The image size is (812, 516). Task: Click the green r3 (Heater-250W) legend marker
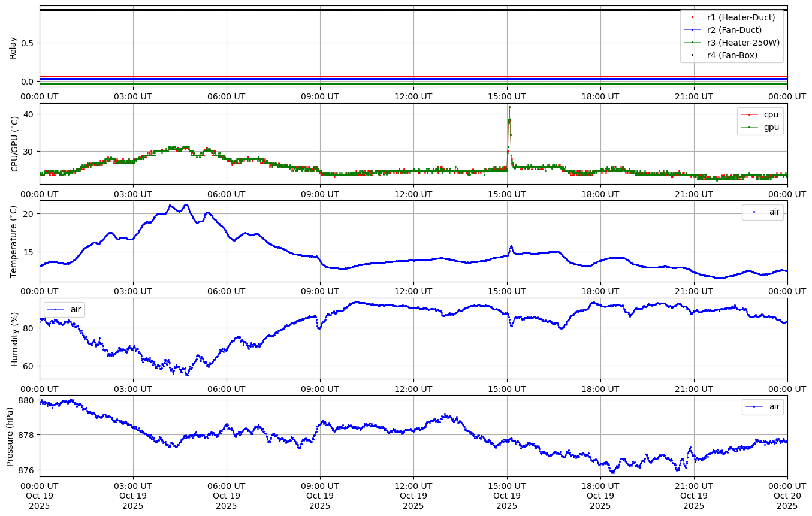(693, 43)
